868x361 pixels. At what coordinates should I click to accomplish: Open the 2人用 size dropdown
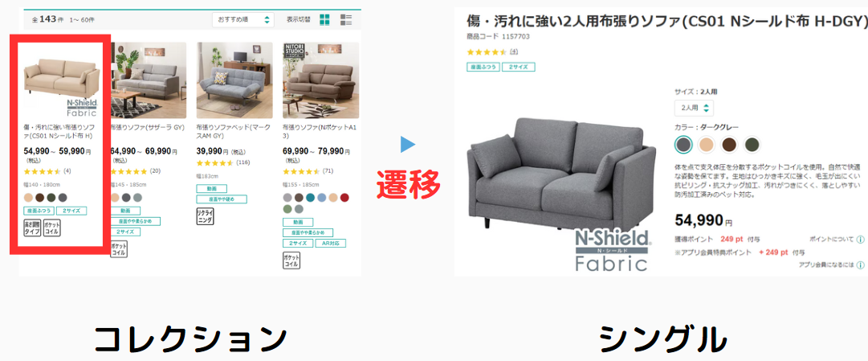[x=694, y=108]
